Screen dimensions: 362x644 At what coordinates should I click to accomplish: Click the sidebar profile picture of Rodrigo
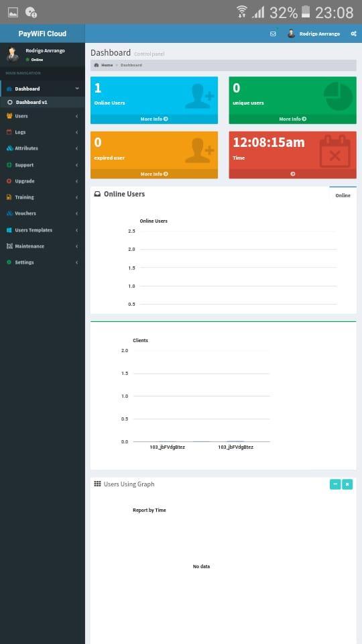pyautogui.click(x=12, y=54)
